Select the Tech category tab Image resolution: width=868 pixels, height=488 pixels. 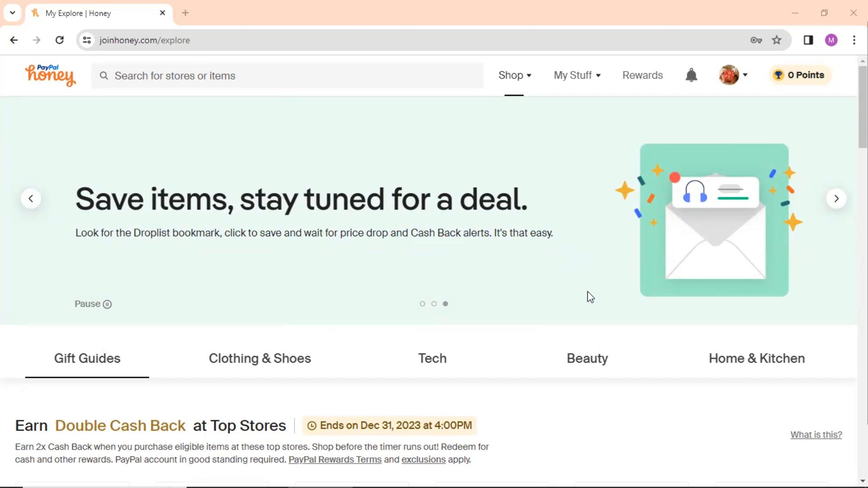(432, 358)
